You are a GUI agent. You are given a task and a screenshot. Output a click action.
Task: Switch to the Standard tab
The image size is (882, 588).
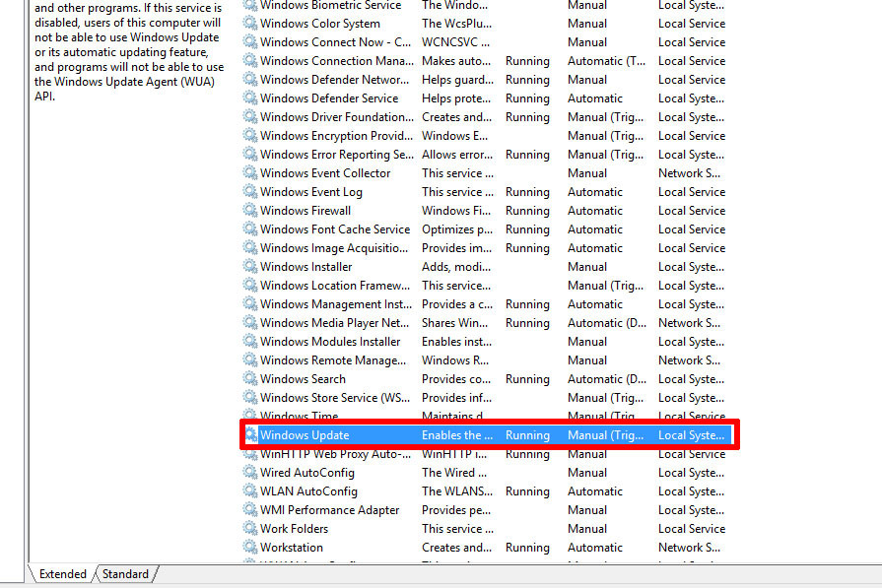125,574
